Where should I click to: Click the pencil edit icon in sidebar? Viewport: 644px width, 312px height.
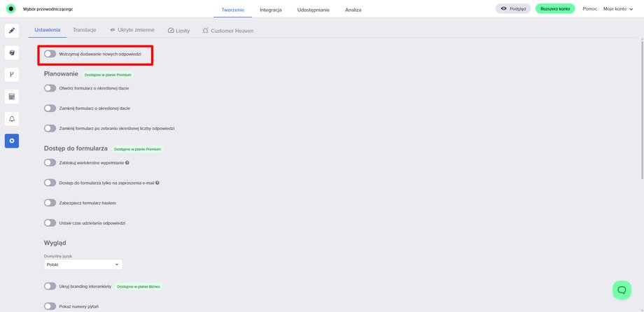coord(12,31)
